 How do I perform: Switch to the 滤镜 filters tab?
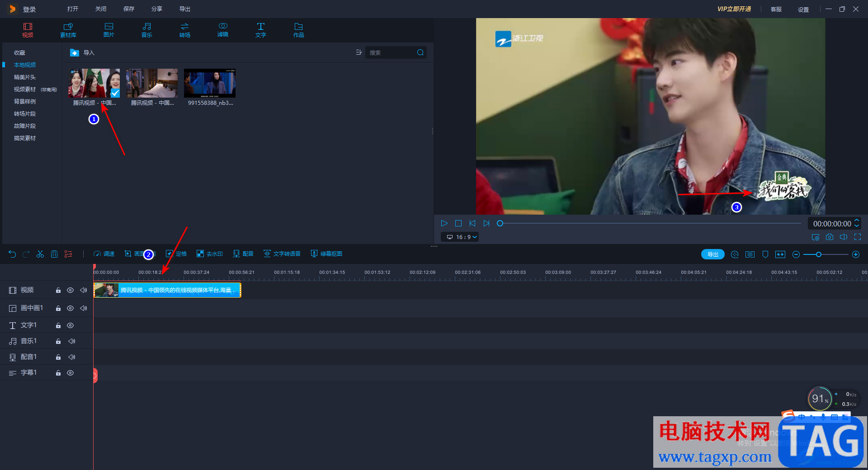point(223,30)
